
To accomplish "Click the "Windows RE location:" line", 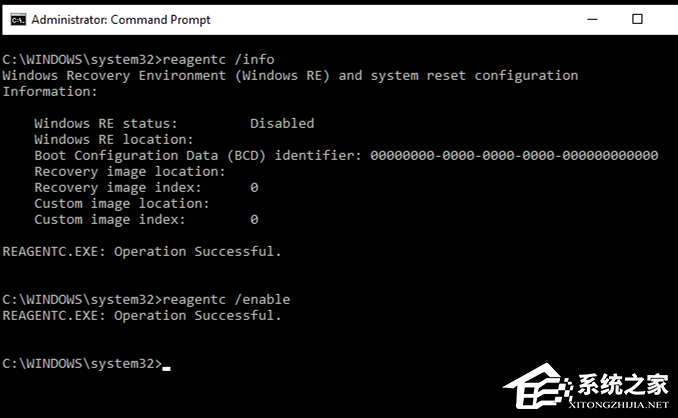I will point(112,139).
